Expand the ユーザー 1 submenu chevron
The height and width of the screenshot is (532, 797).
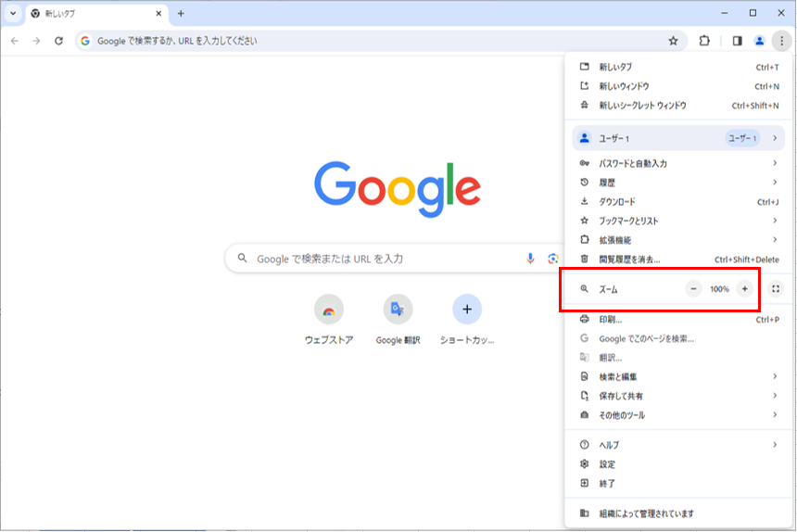click(x=775, y=138)
